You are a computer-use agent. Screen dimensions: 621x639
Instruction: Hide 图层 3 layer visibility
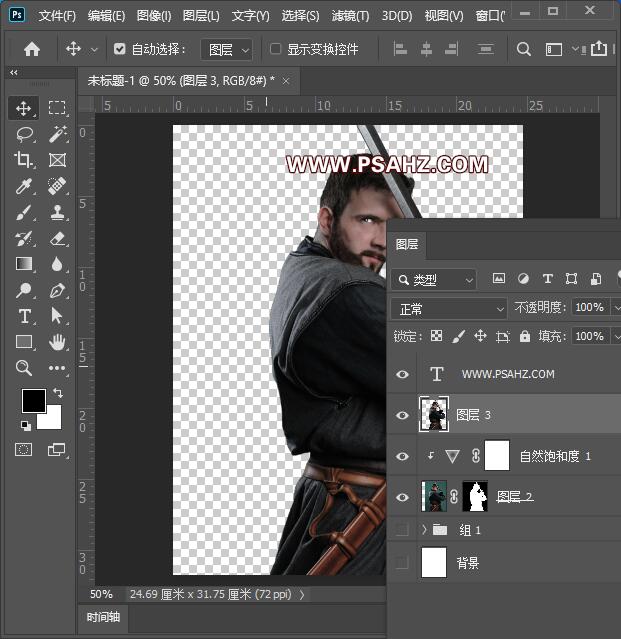click(402, 415)
